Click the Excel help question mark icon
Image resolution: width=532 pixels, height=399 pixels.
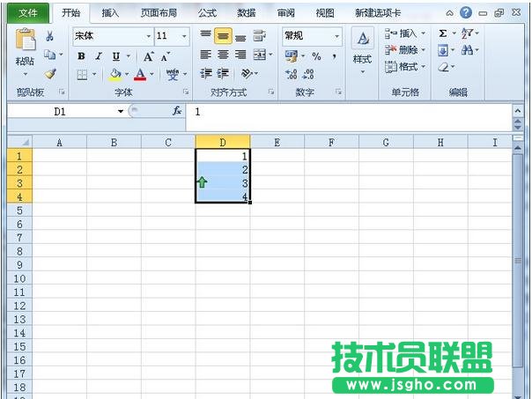click(466, 13)
